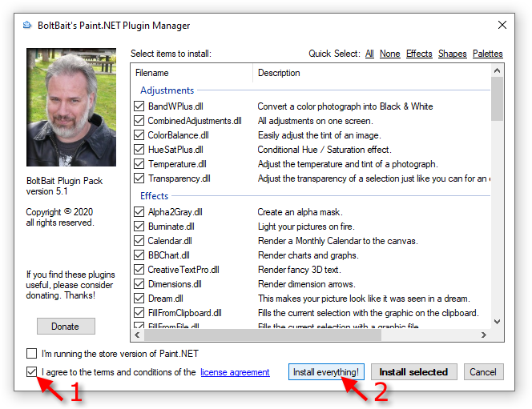Click 'Render fancy 3D text.' description
Image resolution: width=532 pixels, height=409 pixels.
[300, 270]
